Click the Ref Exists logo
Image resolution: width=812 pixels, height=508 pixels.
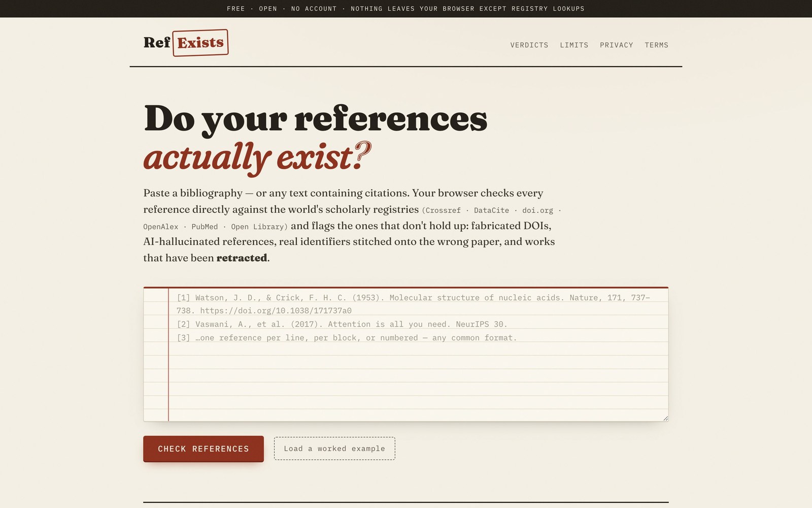186,43
